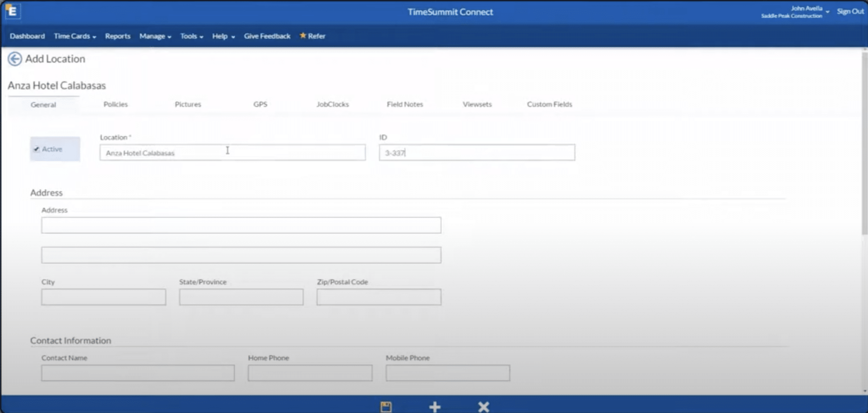868x413 pixels.
Task: Switch to the GPS tab
Action: pos(260,104)
